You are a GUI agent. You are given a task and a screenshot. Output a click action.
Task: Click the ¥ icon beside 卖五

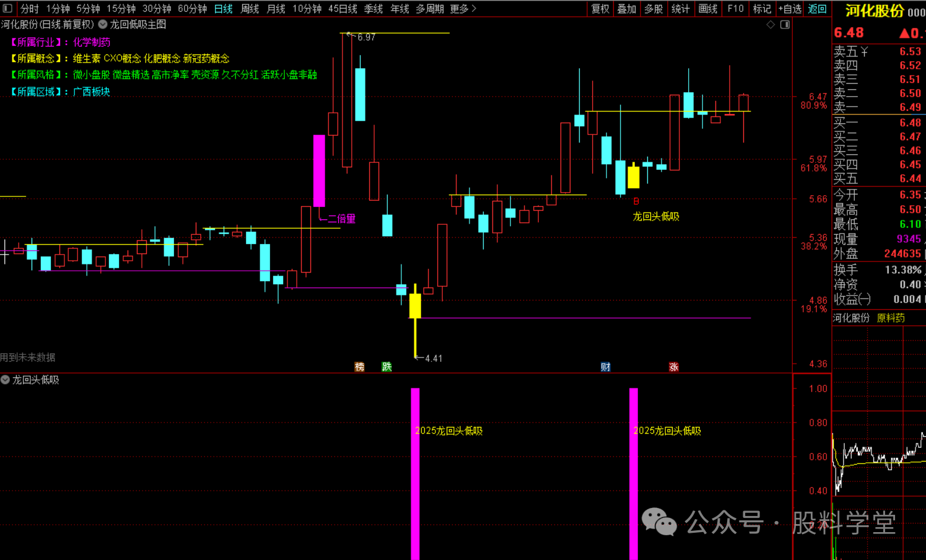[x=865, y=52]
